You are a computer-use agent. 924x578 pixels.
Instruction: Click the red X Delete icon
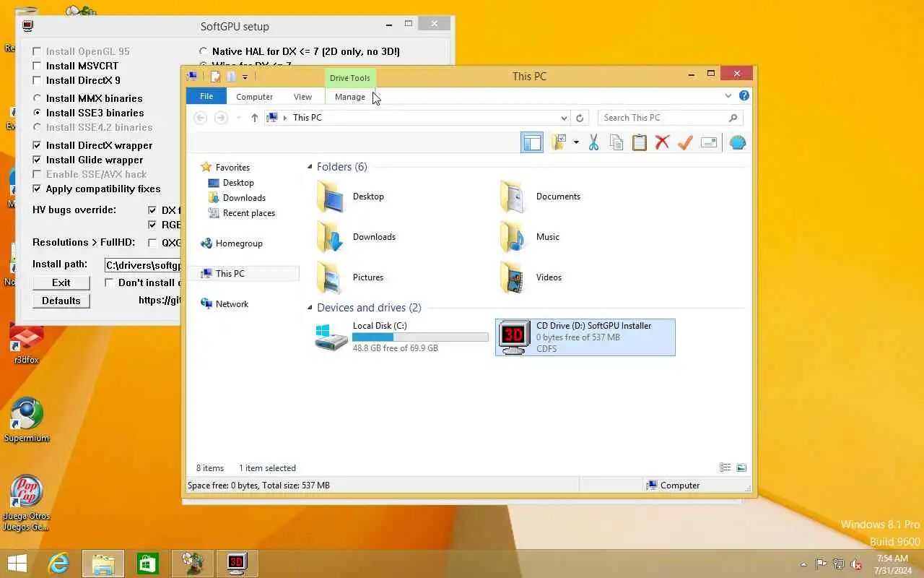click(x=662, y=142)
